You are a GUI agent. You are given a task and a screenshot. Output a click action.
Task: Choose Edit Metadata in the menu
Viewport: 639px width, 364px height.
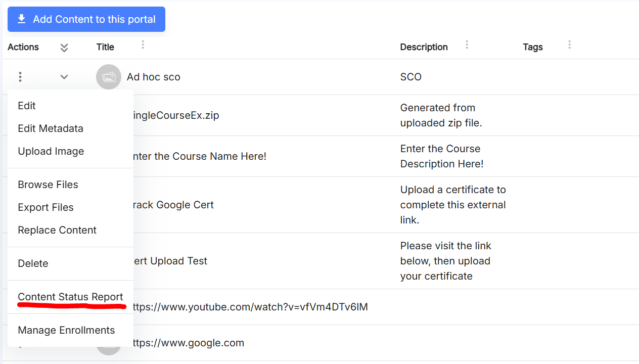tap(51, 128)
